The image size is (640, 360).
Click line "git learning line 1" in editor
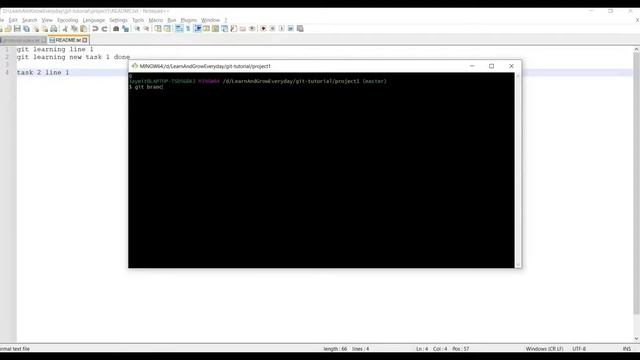point(55,49)
